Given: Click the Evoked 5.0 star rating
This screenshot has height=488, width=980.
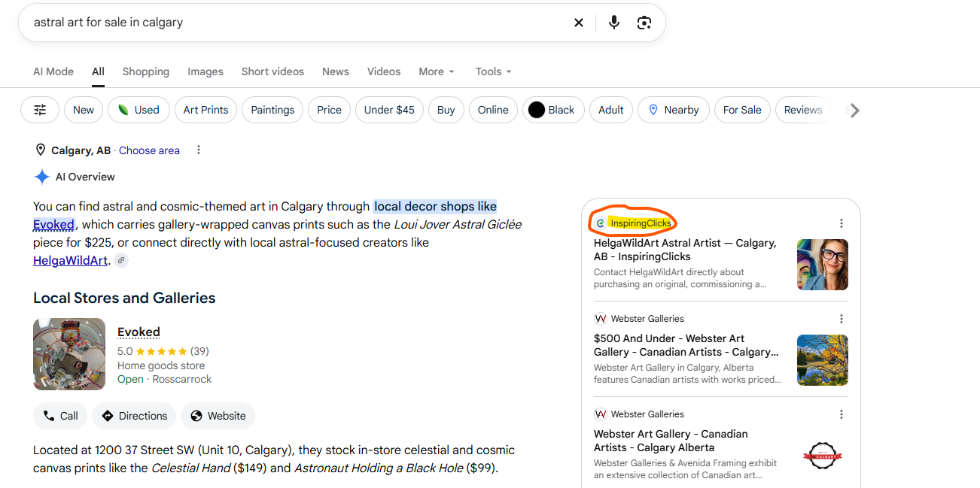Looking at the screenshot, I should tap(163, 351).
